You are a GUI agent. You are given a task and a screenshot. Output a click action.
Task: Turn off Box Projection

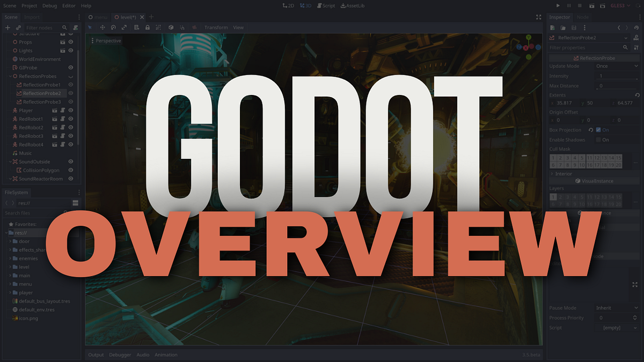click(x=598, y=130)
